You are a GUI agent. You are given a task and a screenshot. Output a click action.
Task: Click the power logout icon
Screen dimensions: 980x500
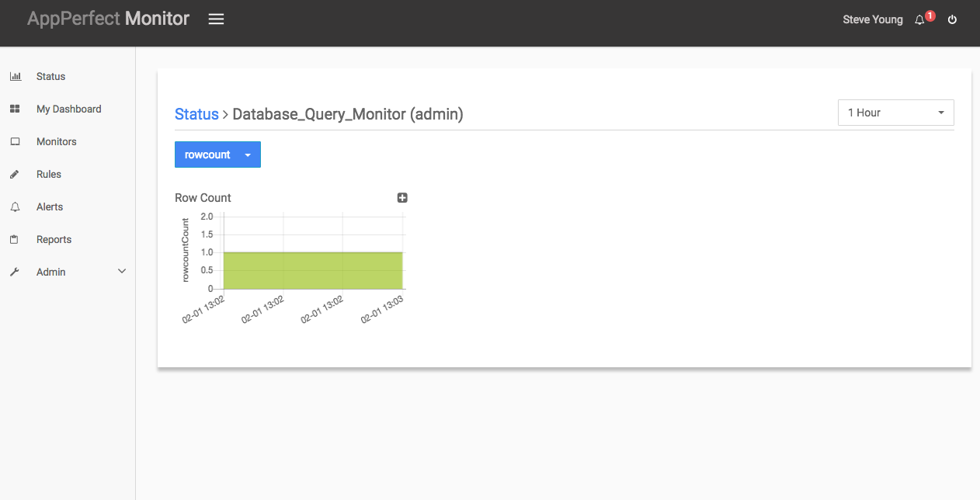(953, 20)
